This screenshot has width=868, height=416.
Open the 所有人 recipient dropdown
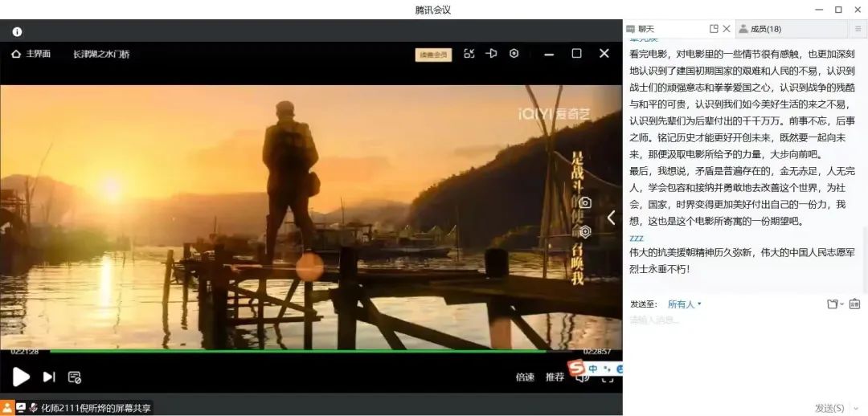click(684, 304)
